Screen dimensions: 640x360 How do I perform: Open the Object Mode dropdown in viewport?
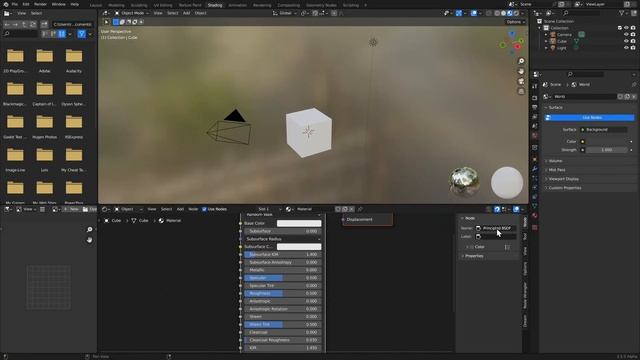(132, 13)
